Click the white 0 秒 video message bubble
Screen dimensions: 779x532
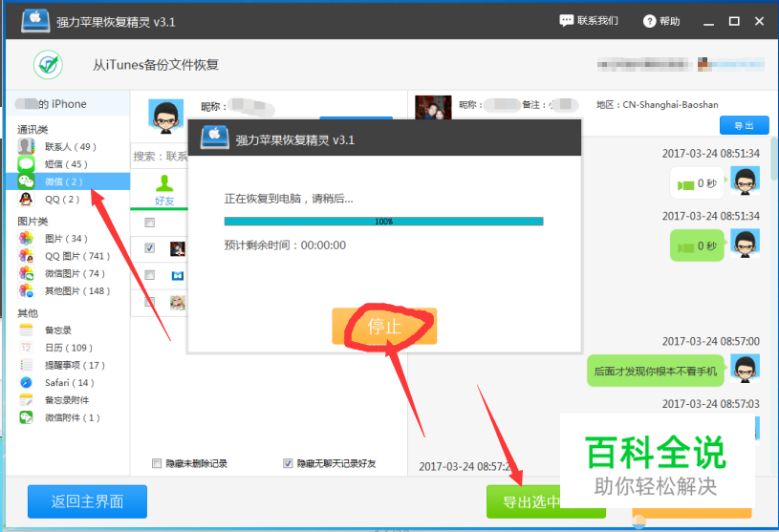point(697,183)
